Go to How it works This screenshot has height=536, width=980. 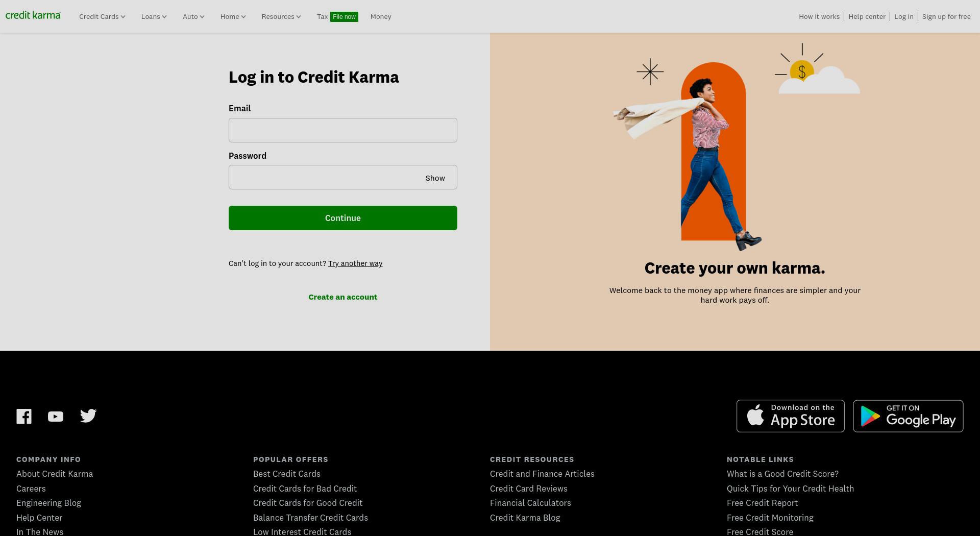coord(819,17)
